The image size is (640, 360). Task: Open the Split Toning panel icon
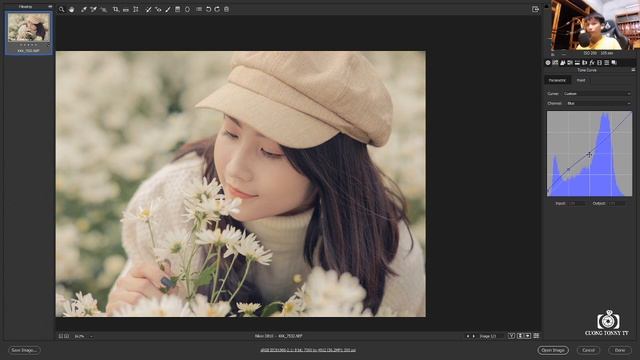577,63
